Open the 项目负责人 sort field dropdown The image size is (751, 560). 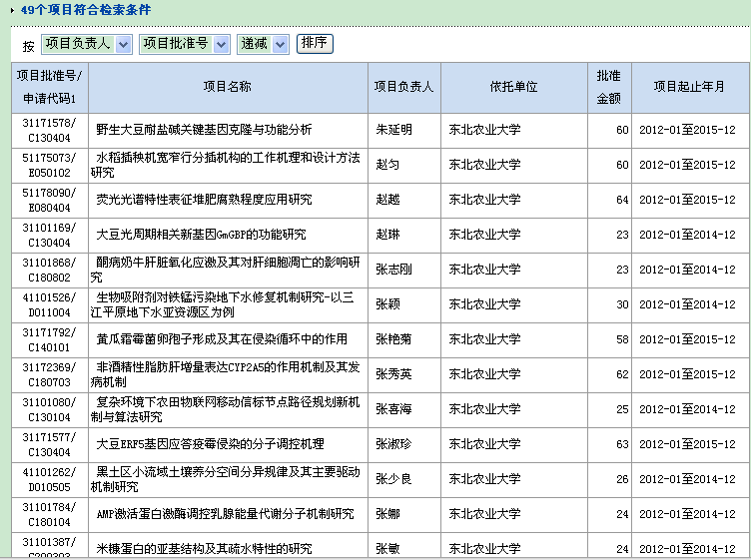pyautogui.click(x=87, y=44)
